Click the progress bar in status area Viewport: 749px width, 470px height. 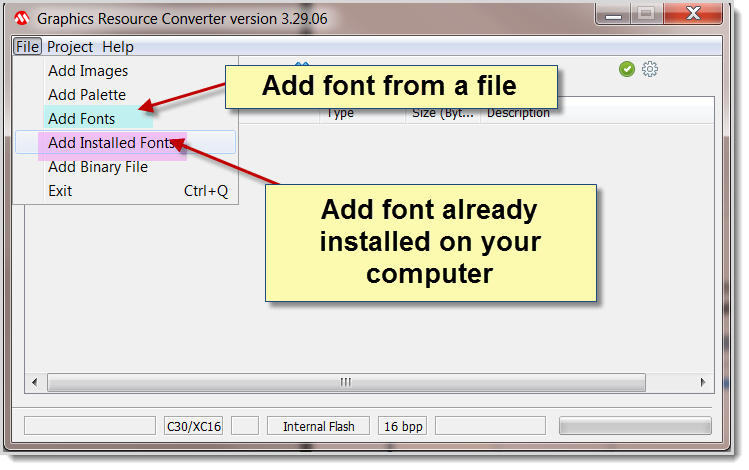[635, 426]
